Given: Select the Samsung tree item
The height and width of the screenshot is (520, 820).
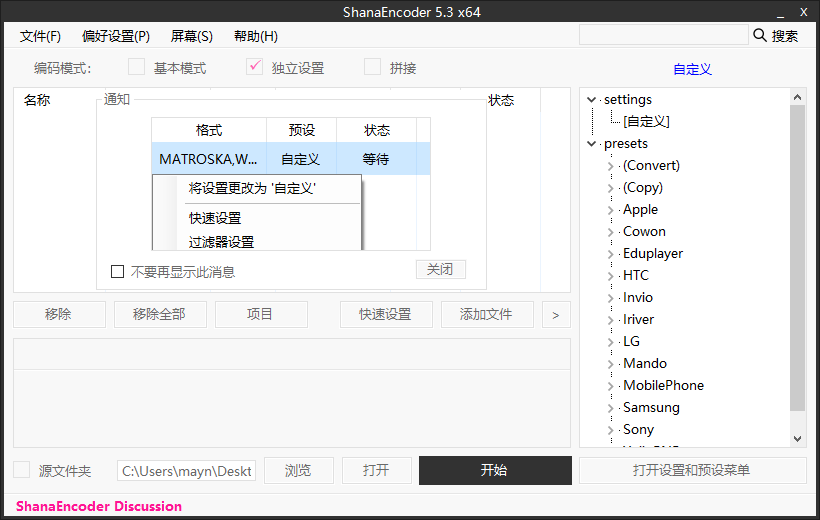Looking at the screenshot, I should pos(651,408).
